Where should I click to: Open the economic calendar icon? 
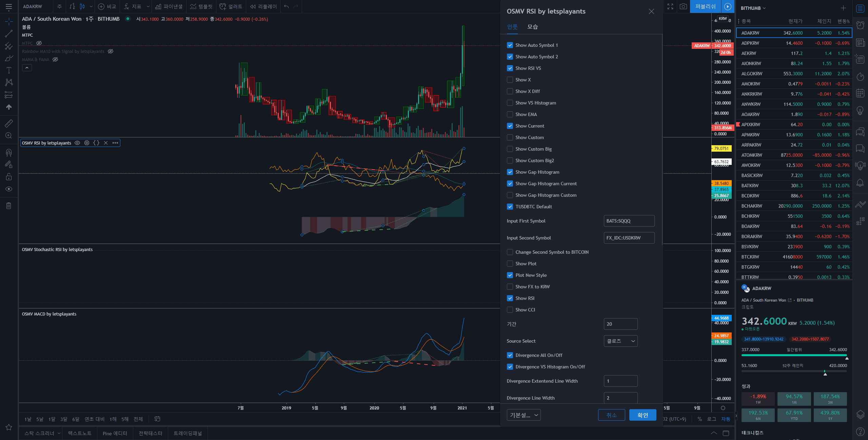pos(860,93)
